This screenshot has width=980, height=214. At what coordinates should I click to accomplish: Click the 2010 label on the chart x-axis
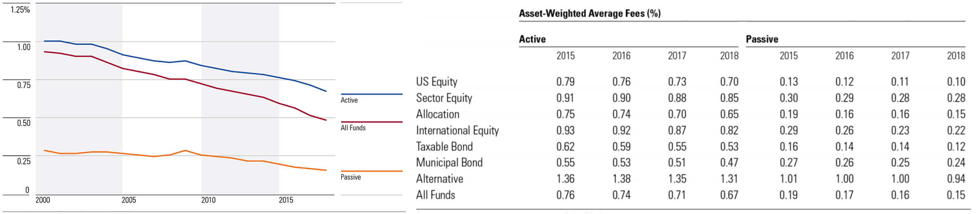(x=208, y=200)
